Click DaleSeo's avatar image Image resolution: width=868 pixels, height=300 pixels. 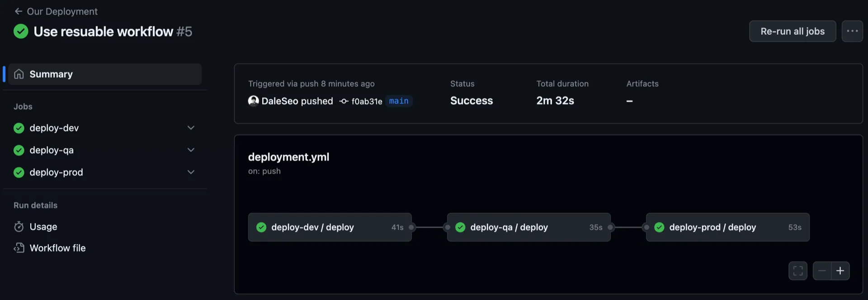254,101
